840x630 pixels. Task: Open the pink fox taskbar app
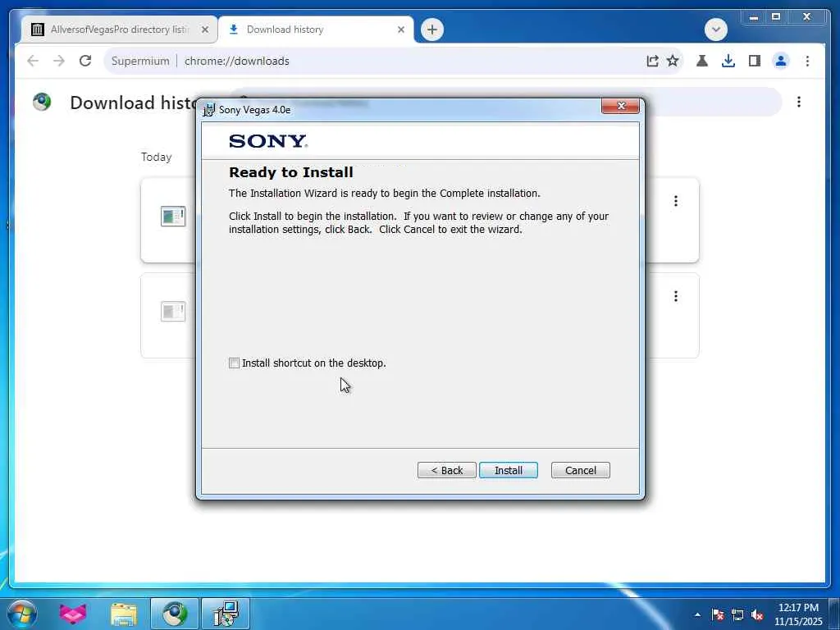coord(73,614)
